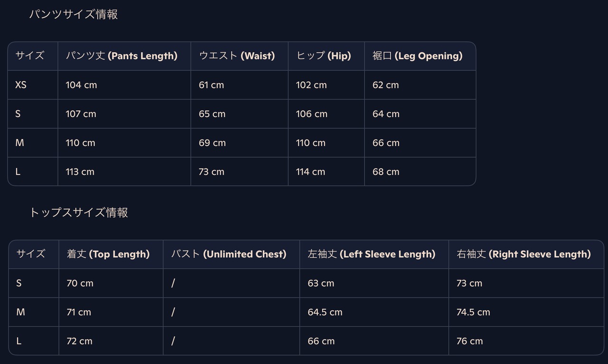This screenshot has height=364, width=608.
Task: Click the 70 cm top length cell
Action: tap(80, 283)
